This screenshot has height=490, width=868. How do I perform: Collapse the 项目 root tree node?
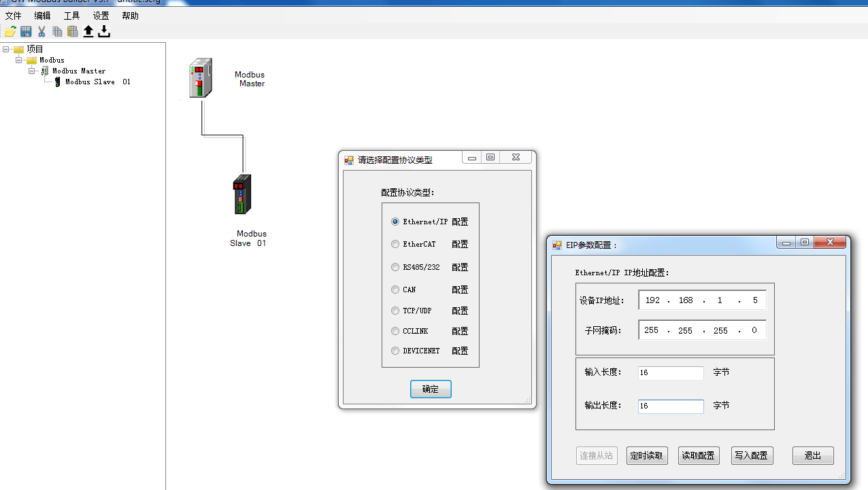pos(6,49)
